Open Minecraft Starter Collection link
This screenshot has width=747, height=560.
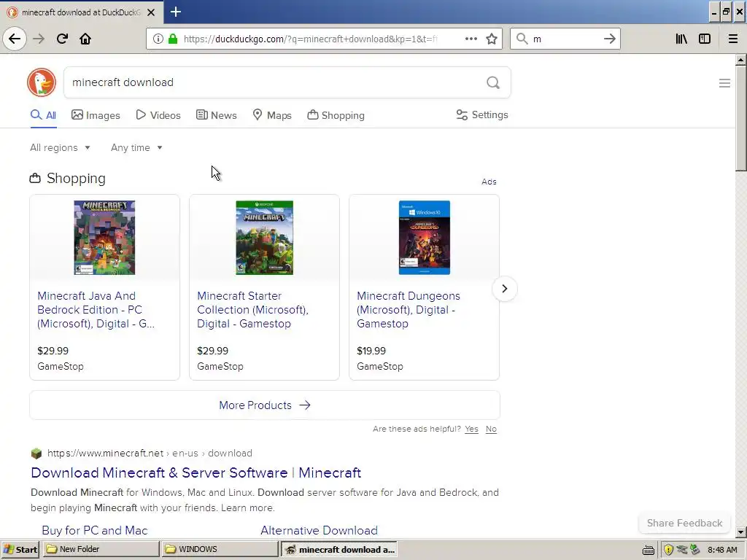(253, 309)
